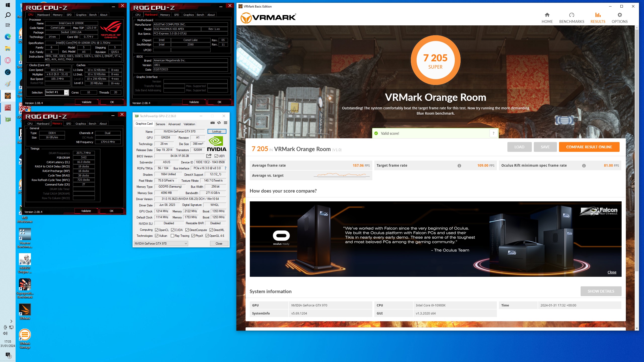Click Lookup button in GPU-Z
The height and width of the screenshot is (362, 644).
click(x=217, y=131)
